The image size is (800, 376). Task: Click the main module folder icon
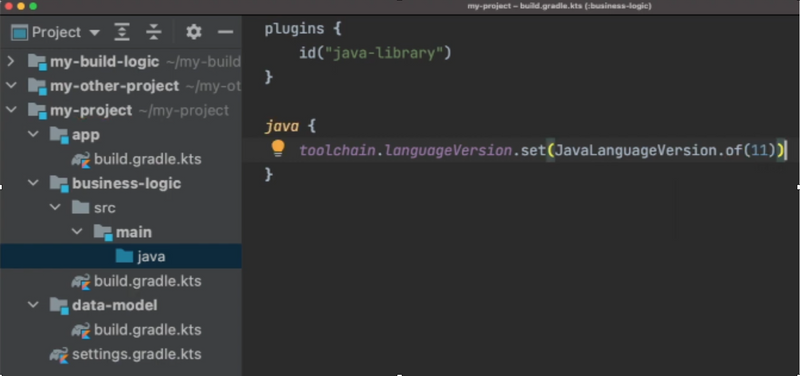[103, 233]
